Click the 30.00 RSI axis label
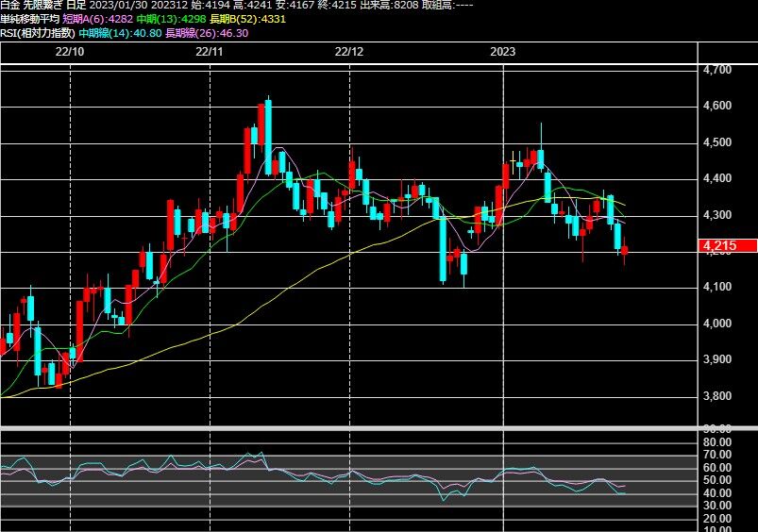Image resolution: width=758 pixels, height=532 pixels. (x=717, y=506)
